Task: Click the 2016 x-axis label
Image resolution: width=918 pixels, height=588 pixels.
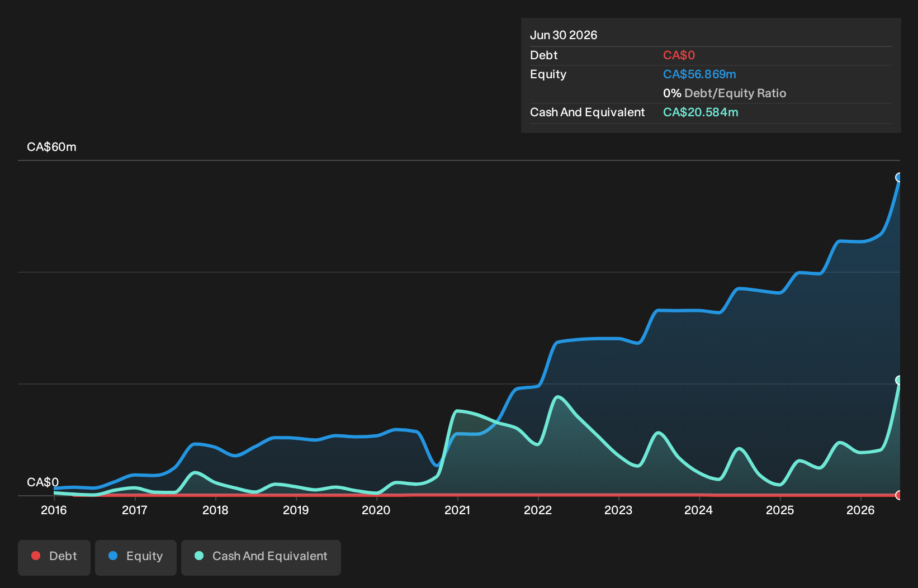Action: [54, 510]
